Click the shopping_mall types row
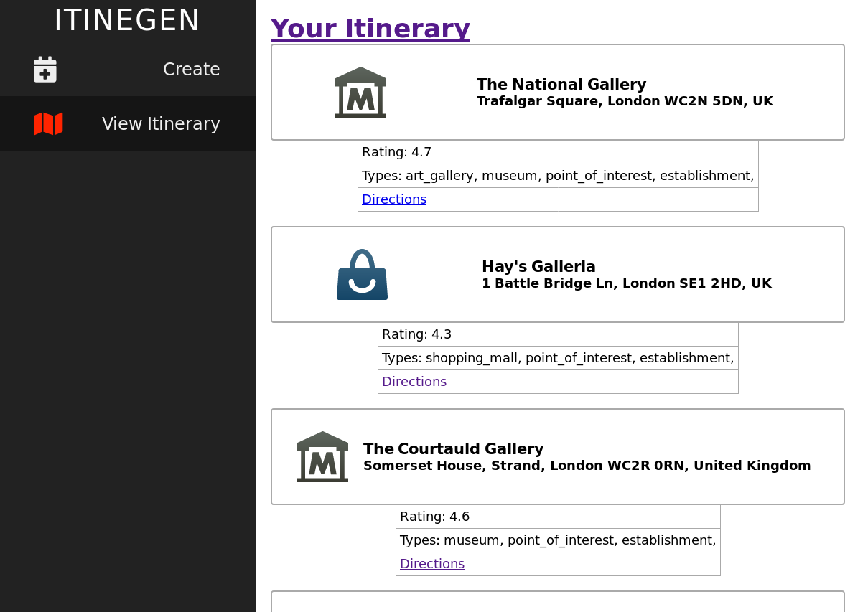868x612 pixels. coord(558,358)
